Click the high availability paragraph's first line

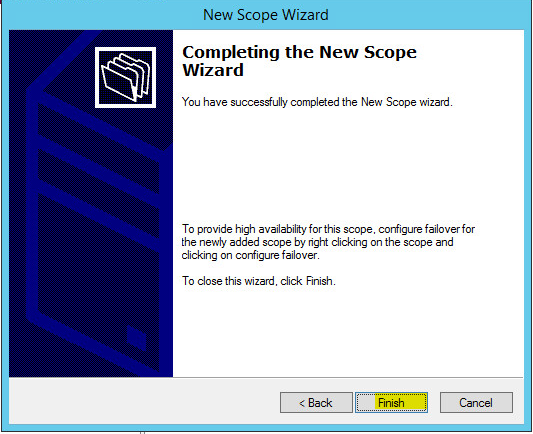[328, 229]
